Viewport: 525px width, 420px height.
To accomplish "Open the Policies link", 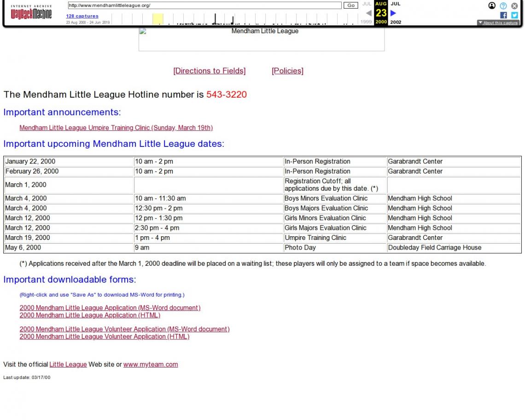I will [288, 70].
